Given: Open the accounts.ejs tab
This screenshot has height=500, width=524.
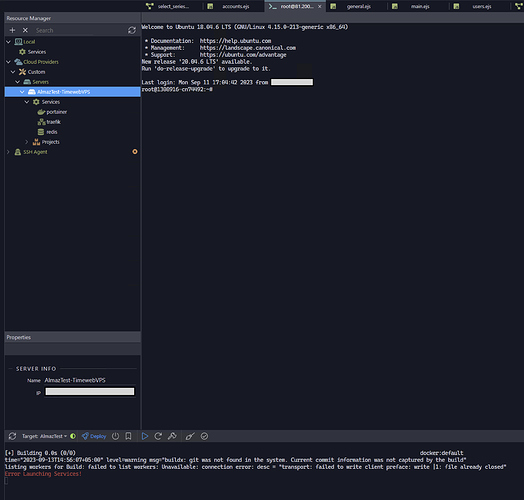Looking at the screenshot, I should click(x=232, y=6).
